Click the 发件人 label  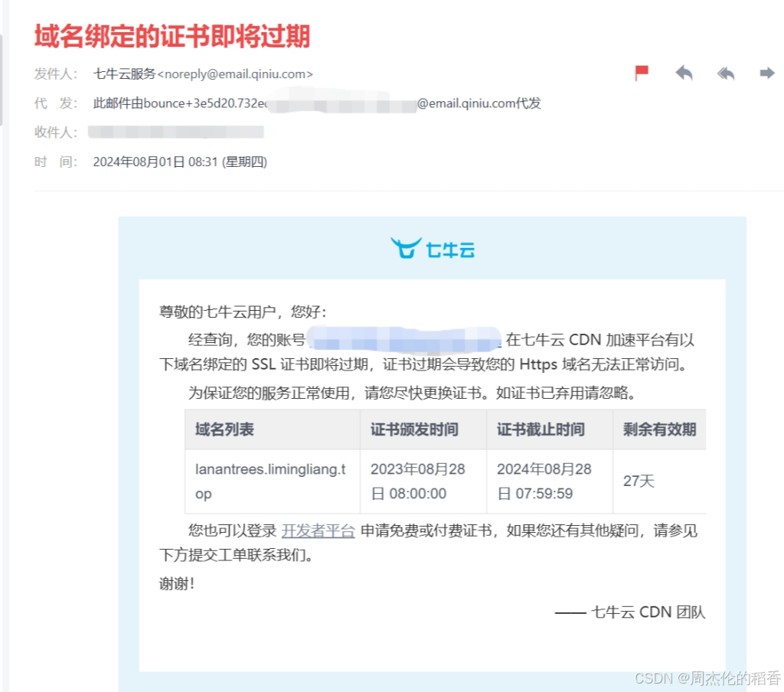coord(55,74)
